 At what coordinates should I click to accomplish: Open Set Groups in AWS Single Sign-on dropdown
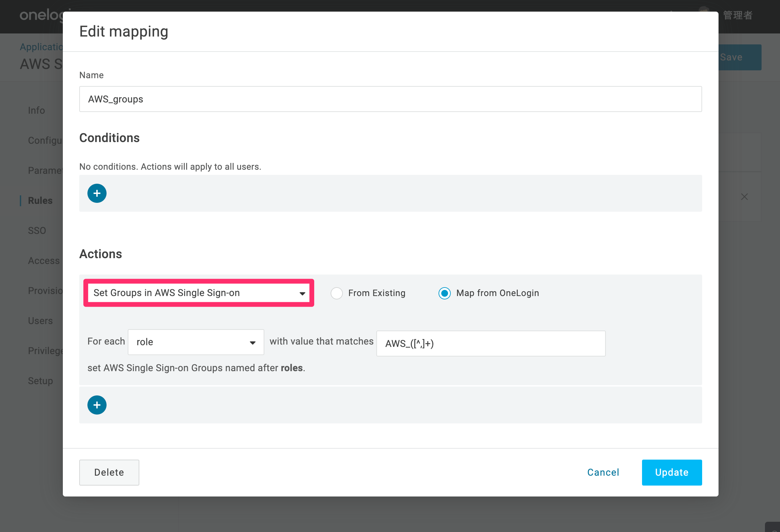(199, 293)
